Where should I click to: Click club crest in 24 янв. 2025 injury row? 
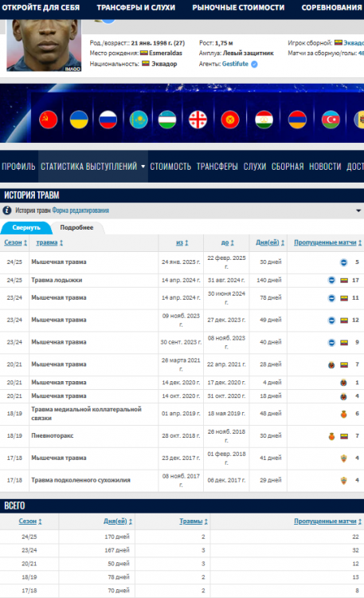point(344,262)
